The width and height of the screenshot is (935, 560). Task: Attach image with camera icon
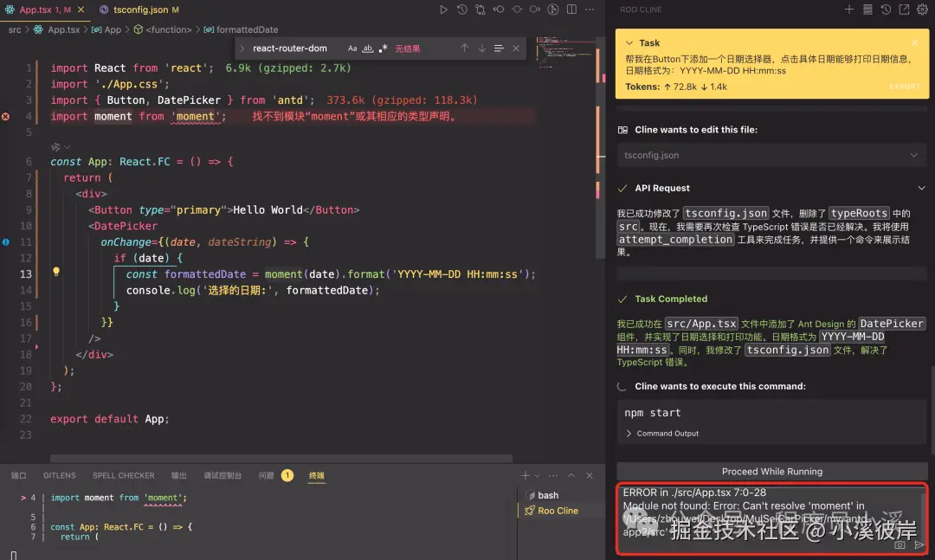tap(900, 544)
